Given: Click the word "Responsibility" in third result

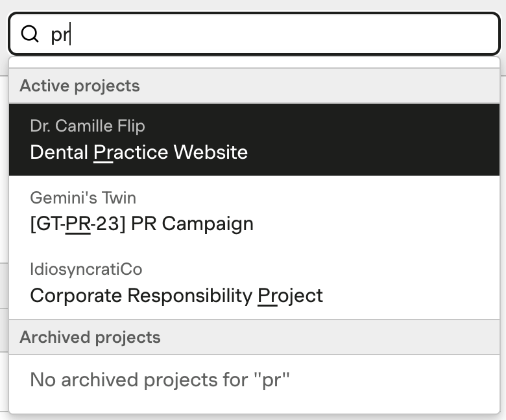Looking at the screenshot, I should (189, 296).
